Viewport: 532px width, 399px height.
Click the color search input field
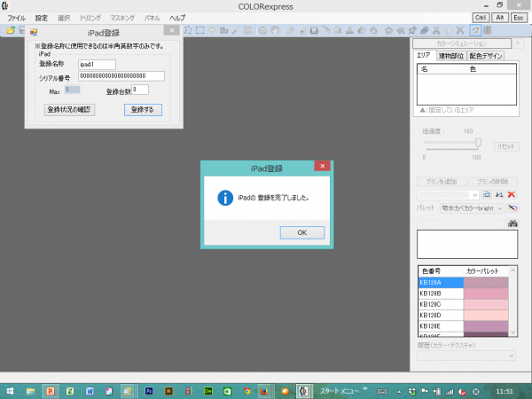click(x=461, y=224)
